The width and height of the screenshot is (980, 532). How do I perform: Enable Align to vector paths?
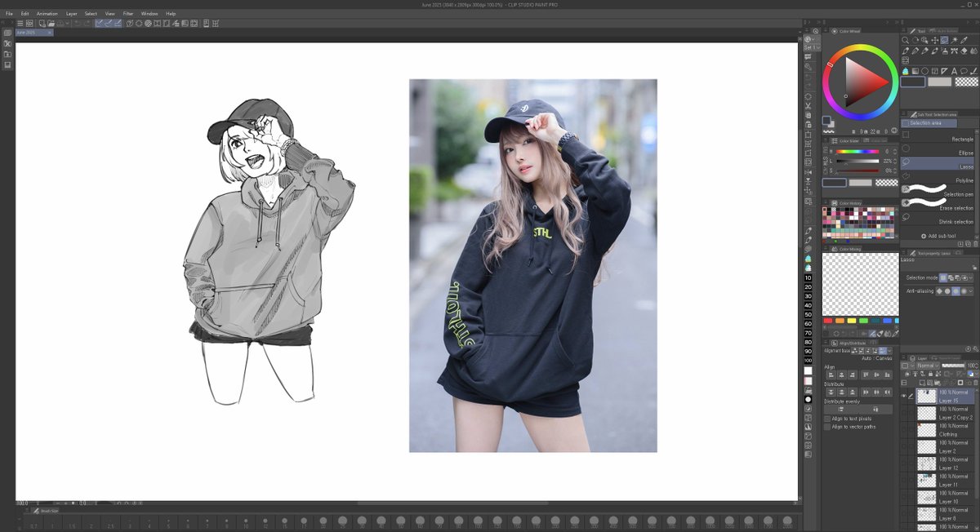click(x=827, y=427)
